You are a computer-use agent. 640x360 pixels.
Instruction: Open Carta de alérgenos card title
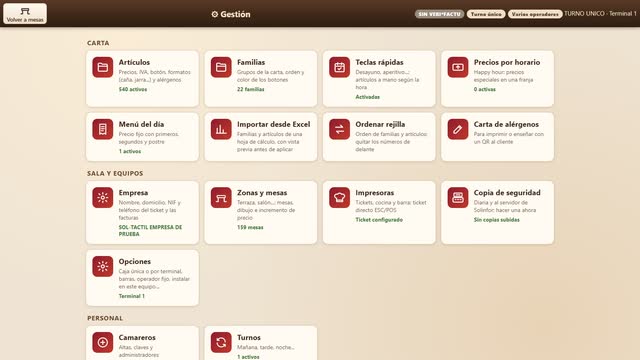pos(506,124)
